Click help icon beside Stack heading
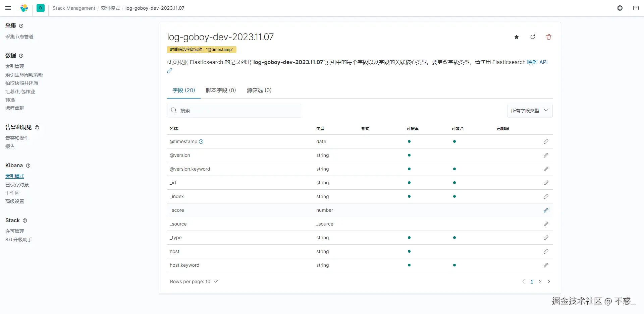The image size is (644, 314). click(x=25, y=221)
